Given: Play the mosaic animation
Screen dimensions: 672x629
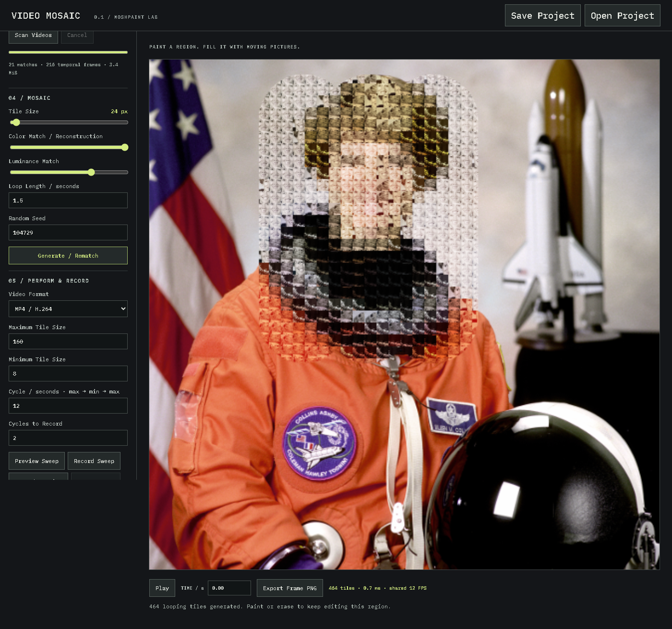Looking at the screenshot, I should tap(162, 588).
